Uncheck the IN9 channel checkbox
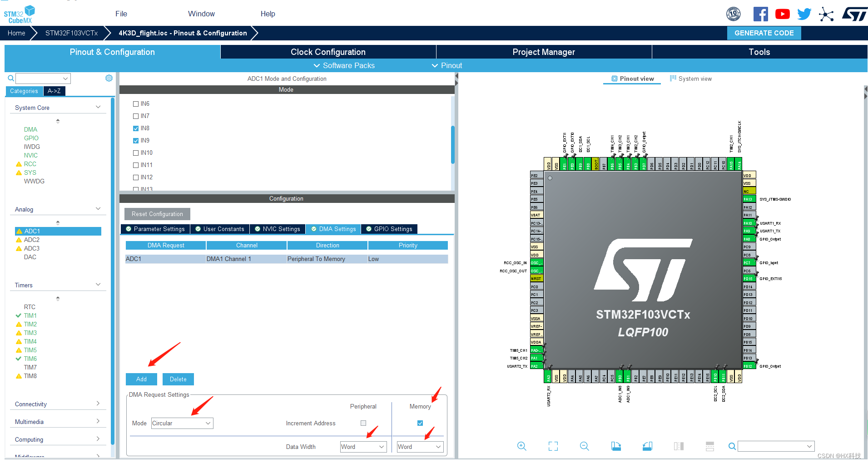This screenshot has height=463, width=868. point(136,141)
